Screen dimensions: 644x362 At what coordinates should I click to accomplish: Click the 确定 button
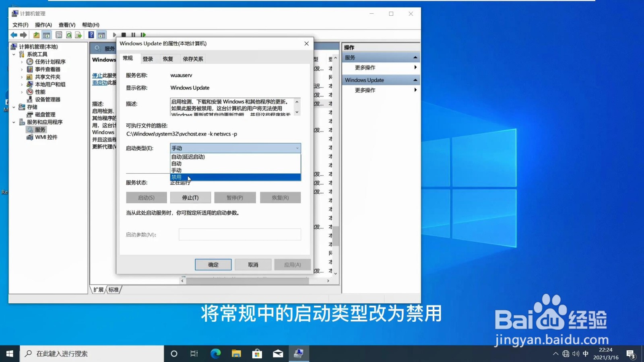point(213,265)
